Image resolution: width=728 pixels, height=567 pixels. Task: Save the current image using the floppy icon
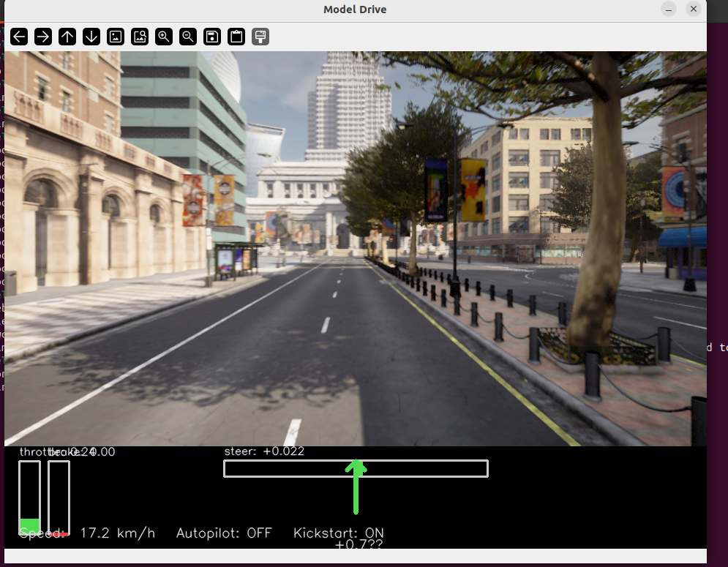pyautogui.click(x=212, y=37)
